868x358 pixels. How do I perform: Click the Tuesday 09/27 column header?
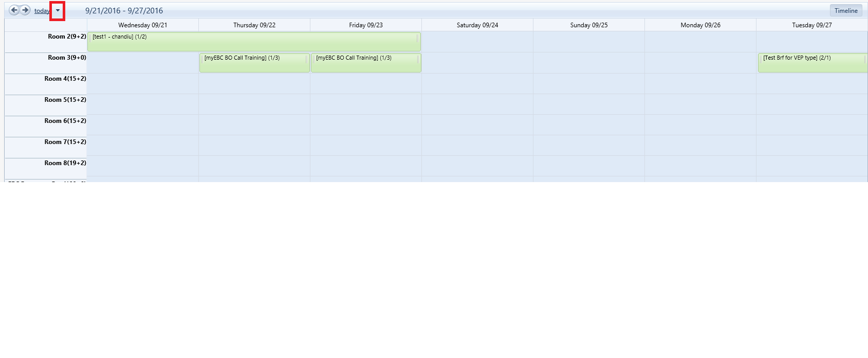(811, 25)
